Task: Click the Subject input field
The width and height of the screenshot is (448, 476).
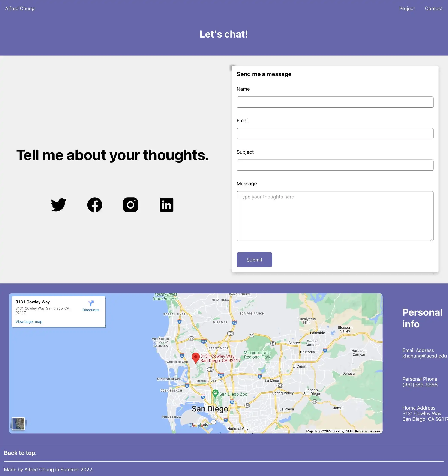Action: (x=335, y=165)
